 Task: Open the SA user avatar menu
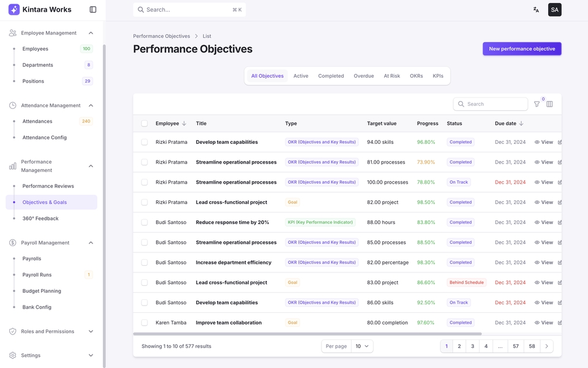click(554, 10)
